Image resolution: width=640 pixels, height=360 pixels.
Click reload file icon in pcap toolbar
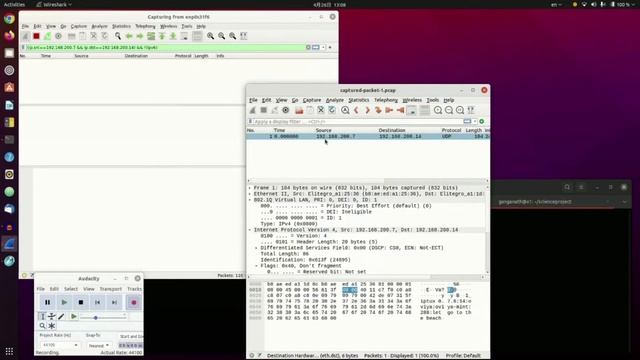coord(332,110)
